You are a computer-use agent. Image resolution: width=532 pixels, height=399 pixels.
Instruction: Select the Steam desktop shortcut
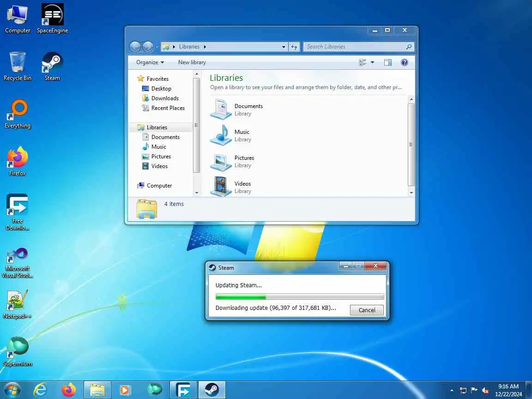[52, 66]
